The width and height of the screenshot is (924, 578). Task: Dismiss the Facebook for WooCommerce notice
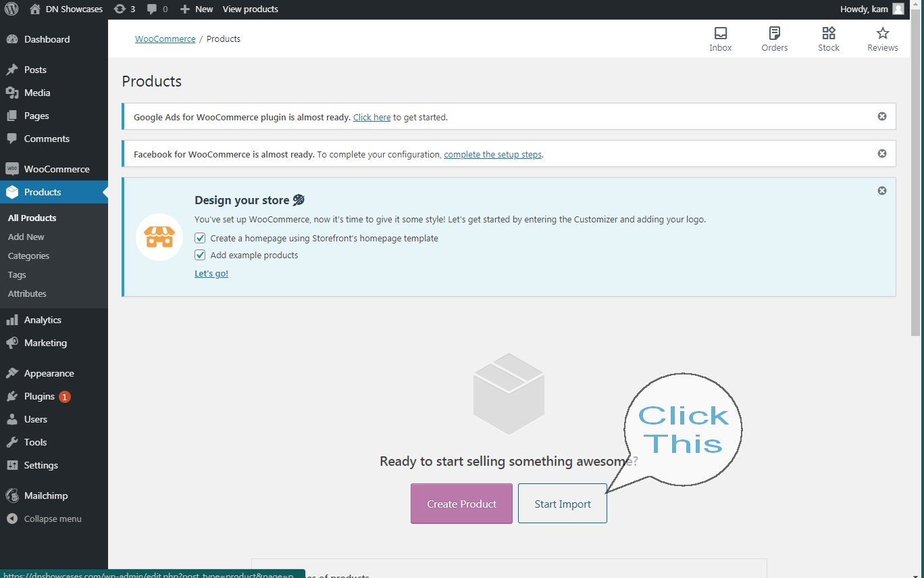pyautogui.click(x=881, y=153)
